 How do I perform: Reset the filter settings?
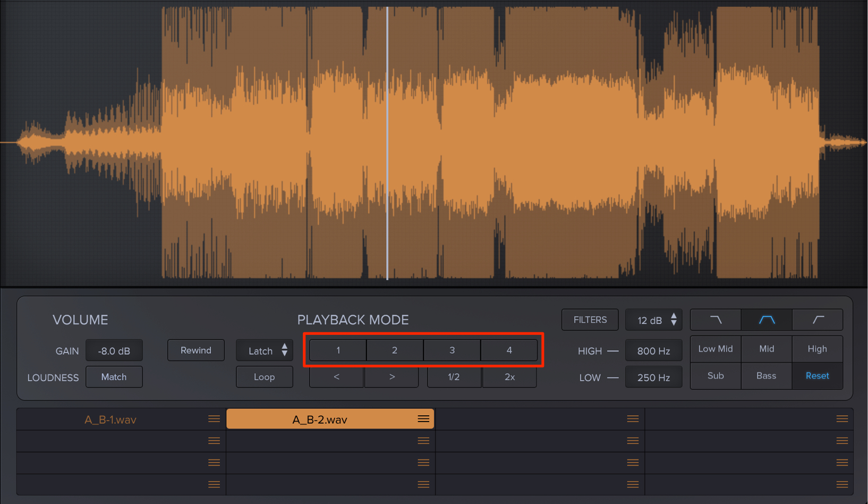tap(818, 376)
